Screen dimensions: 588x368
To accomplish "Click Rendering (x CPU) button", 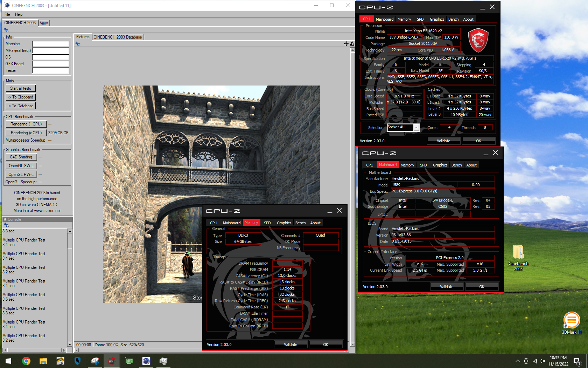I will click(26, 133).
